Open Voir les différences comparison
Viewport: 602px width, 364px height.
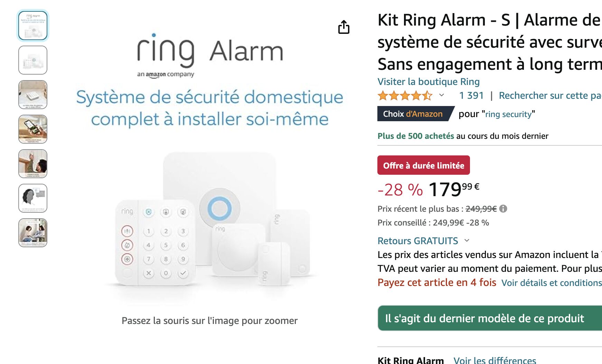[x=495, y=360]
